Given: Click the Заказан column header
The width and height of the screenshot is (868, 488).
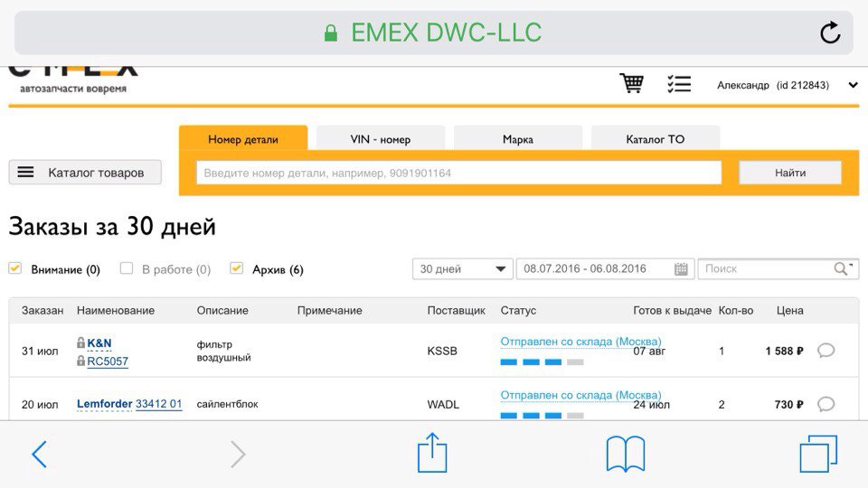Looking at the screenshot, I should coord(42,310).
